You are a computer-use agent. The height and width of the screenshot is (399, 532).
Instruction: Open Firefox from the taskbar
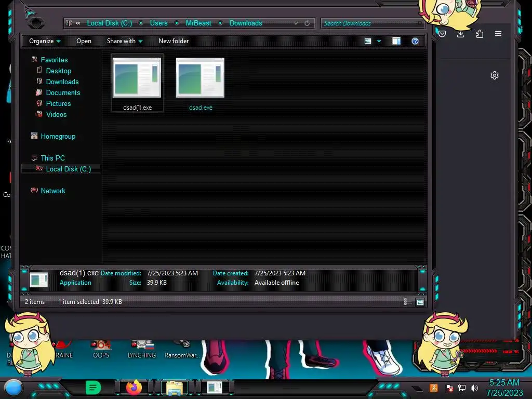[x=134, y=388]
